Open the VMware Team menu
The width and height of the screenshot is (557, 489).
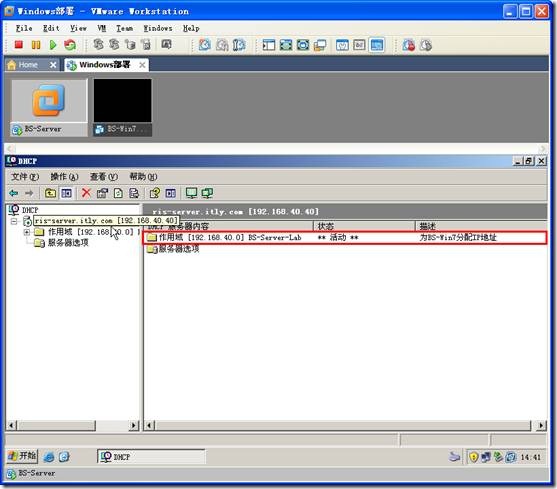(124, 28)
